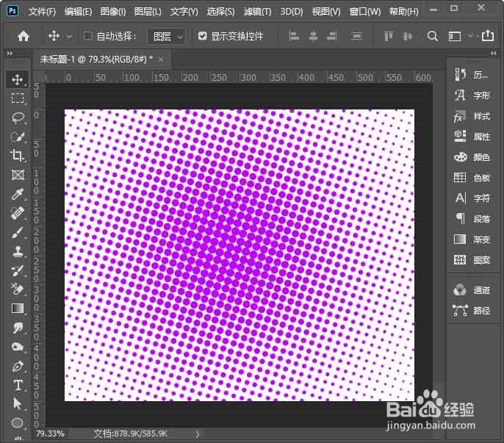Open the 图层(L) menu
The height and width of the screenshot is (443, 504).
pos(148,12)
